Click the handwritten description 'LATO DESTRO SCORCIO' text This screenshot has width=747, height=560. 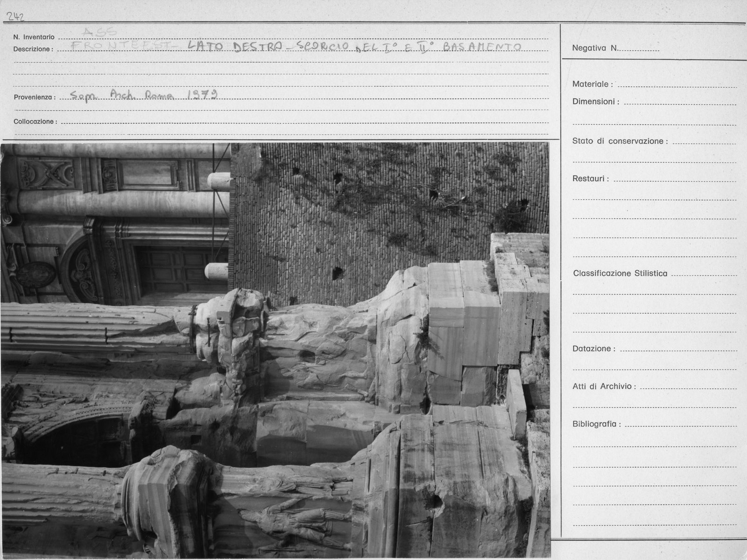click(x=268, y=46)
